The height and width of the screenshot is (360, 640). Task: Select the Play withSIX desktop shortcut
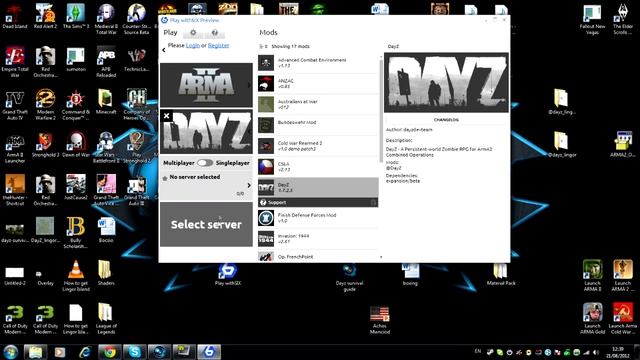pyautogui.click(x=227, y=274)
